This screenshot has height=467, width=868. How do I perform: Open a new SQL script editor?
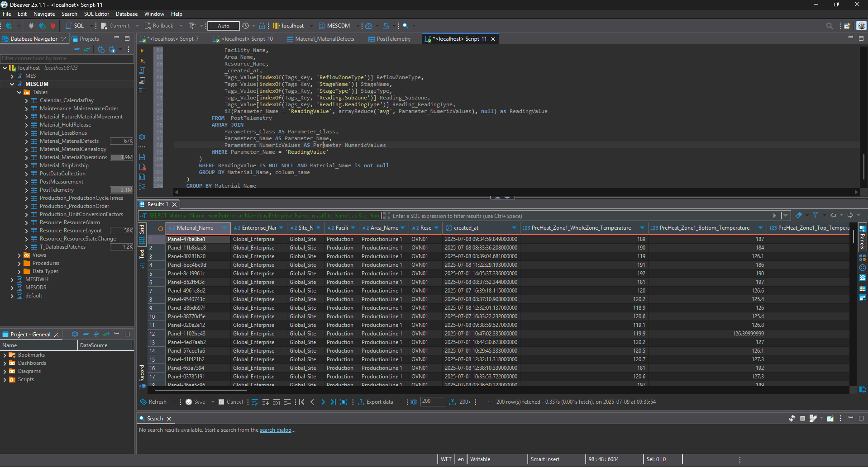(x=76, y=26)
